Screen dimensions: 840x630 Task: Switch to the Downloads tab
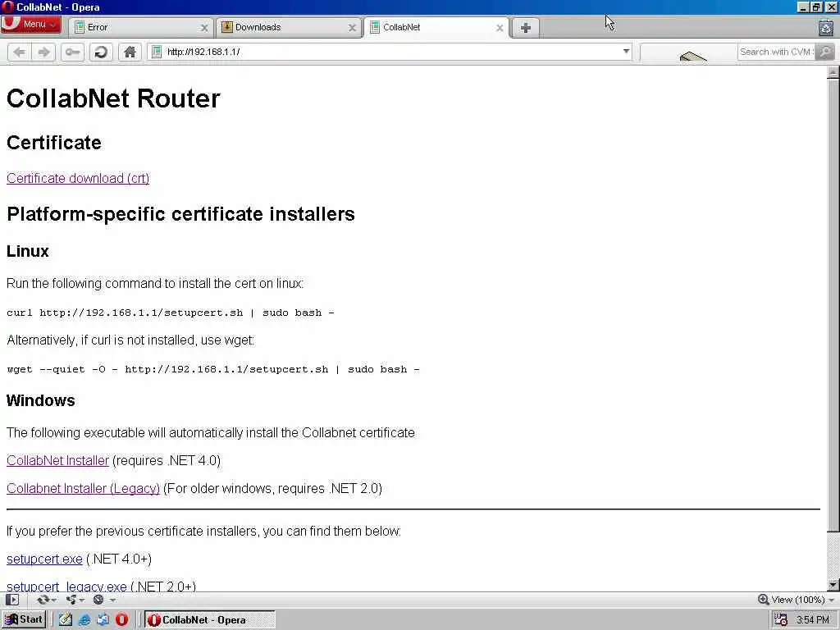tap(290, 27)
